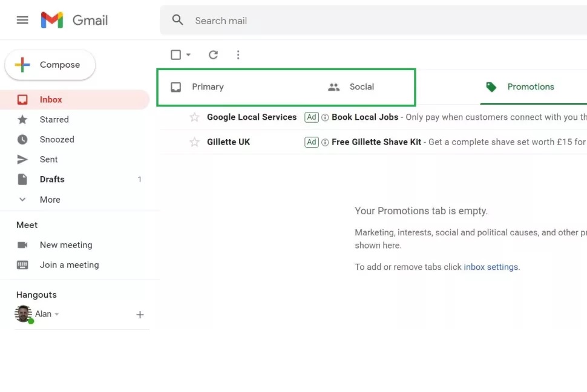587x392 pixels.
Task: Open the Alan status dropdown arrow
Action: point(57,314)
